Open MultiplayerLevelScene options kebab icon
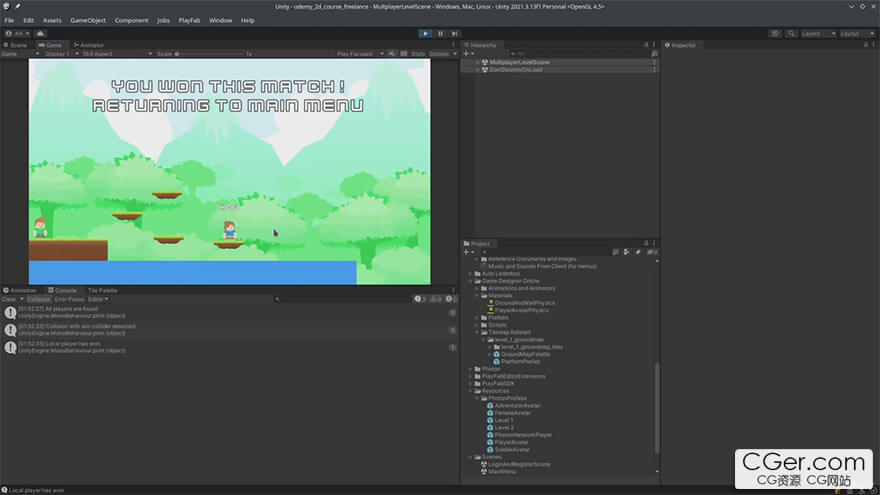880x495 pixels. (654, 62)
